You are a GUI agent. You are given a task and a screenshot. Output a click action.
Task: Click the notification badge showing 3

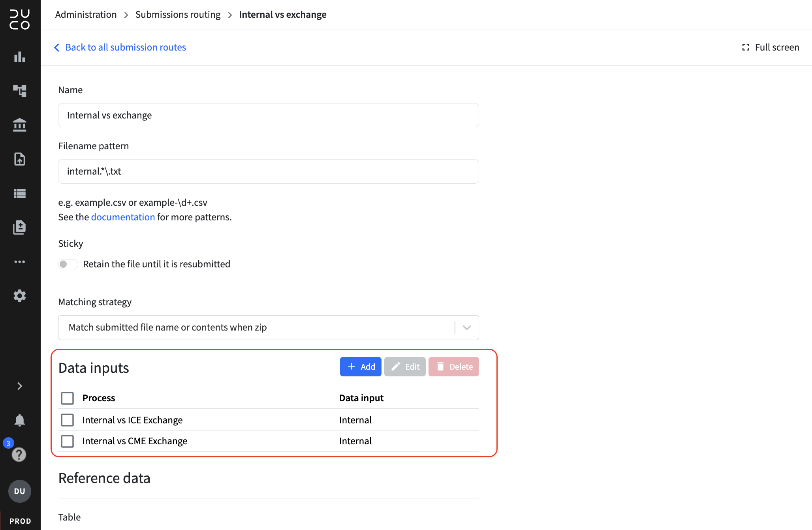(x=8, y=443)
